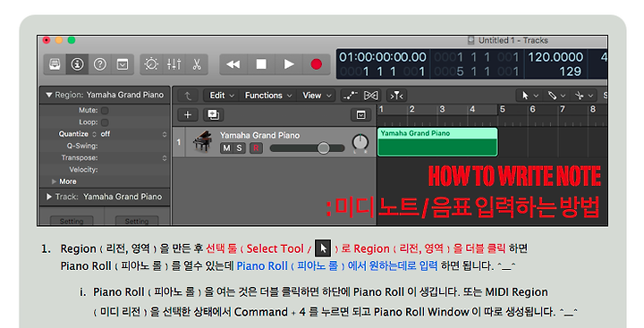Click the Rewind transport button
The image size is (644, 328).
tap(233, 64)
